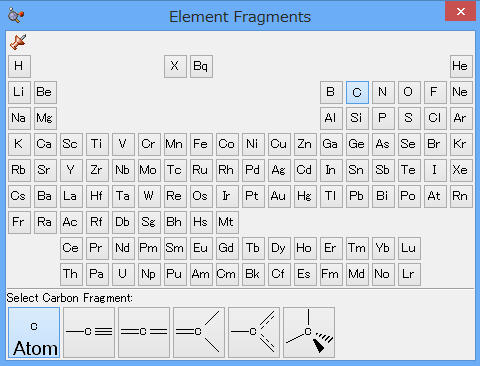Select Phosphorus (P) element

pos(383,118)
